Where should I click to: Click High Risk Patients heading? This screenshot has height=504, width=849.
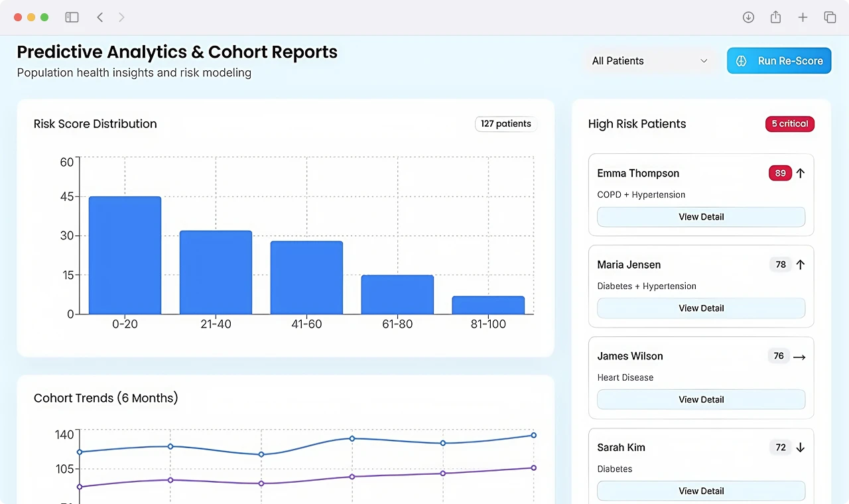[637, 124]
